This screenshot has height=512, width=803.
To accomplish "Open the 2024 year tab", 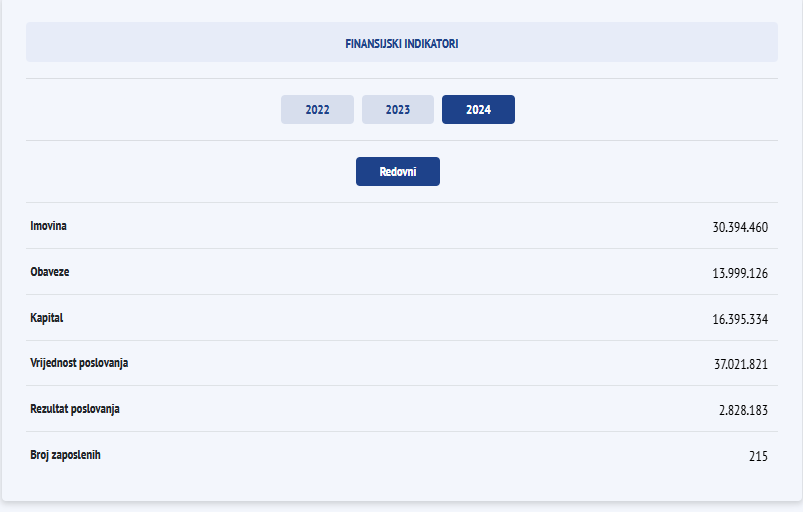I will [x=478, y=110].
